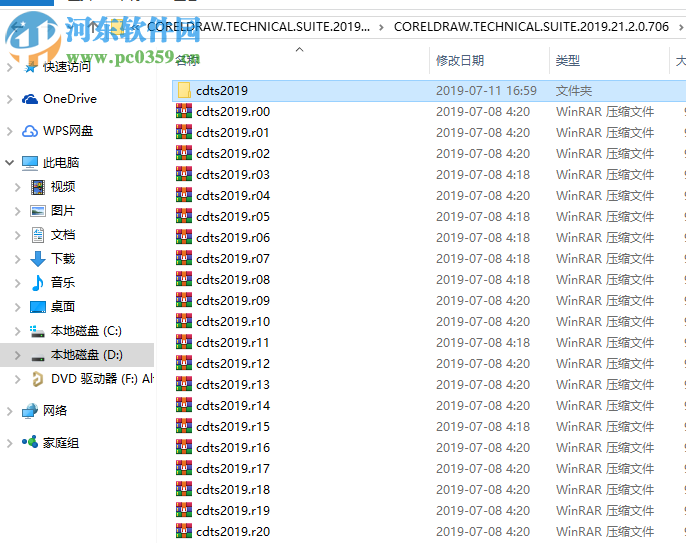Viewport: 686px width, 543px height.
Task: Navigate to CORELDRAW.TECHNICAL.SUITE.2019.21.2.0.706 breadcrumb
Action: 531,27
